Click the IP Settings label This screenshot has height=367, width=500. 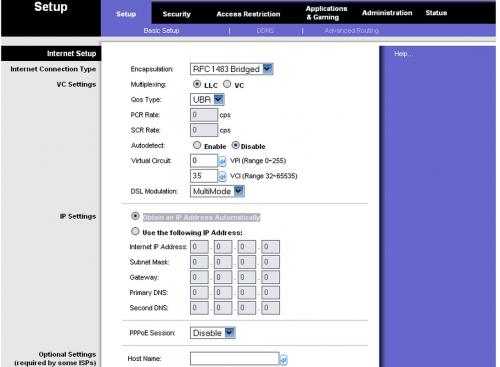[78, 216]
